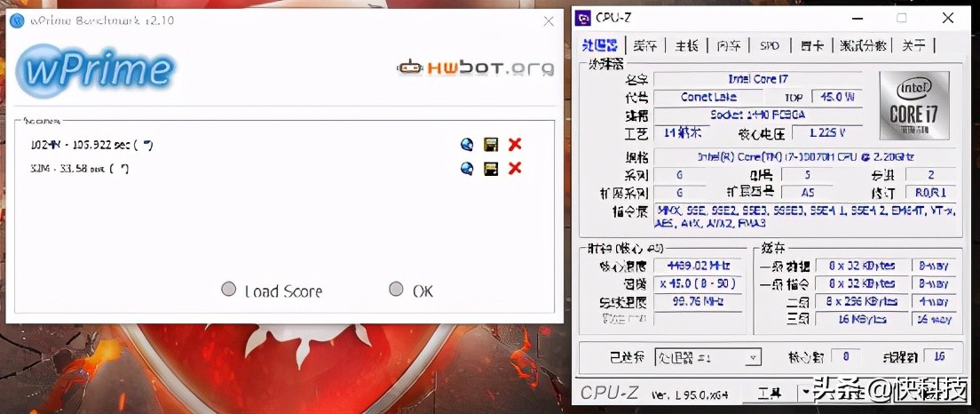The height and width of the screenshot is (414, 980).
Task: Click the L1 data cache 8 x 32 KBytes value
Action: coord(861,265)
